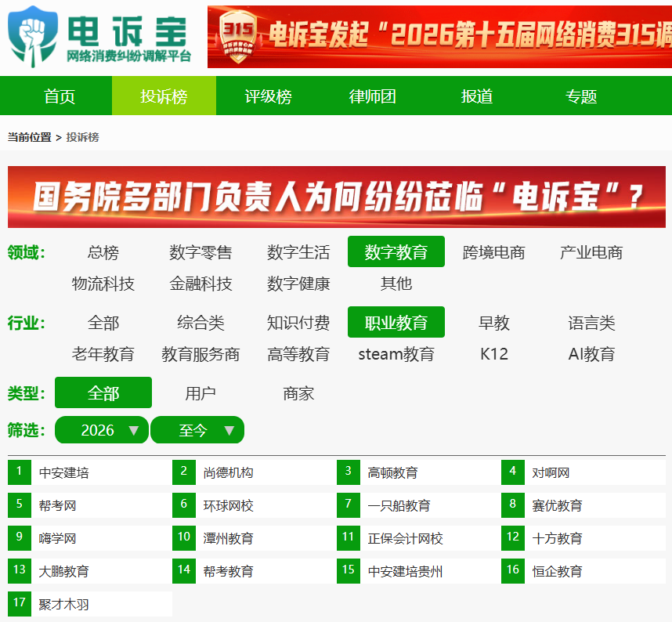Pick 教育服务商 industry filter
This screenshot has width=672, height=622.
click(201, 354)
